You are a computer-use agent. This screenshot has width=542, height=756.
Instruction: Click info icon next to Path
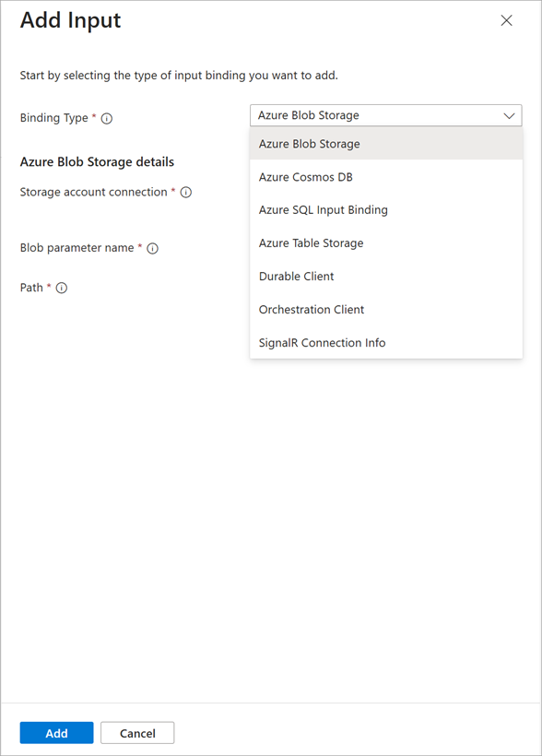click(61, 288)
